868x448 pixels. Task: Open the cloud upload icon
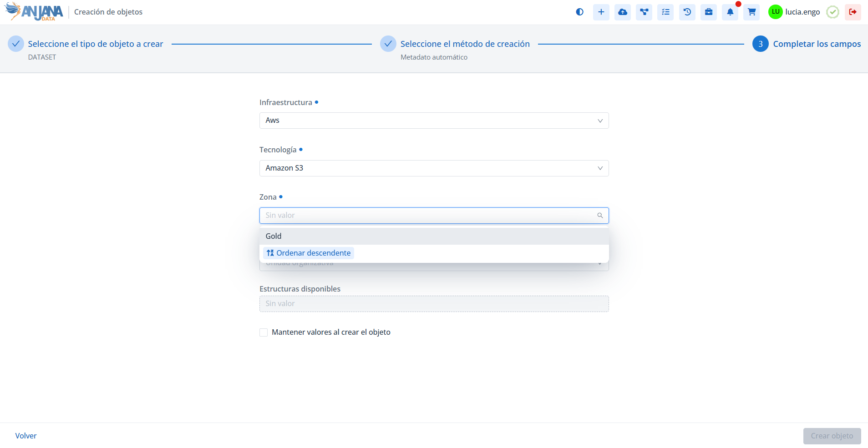click(622, 12)
